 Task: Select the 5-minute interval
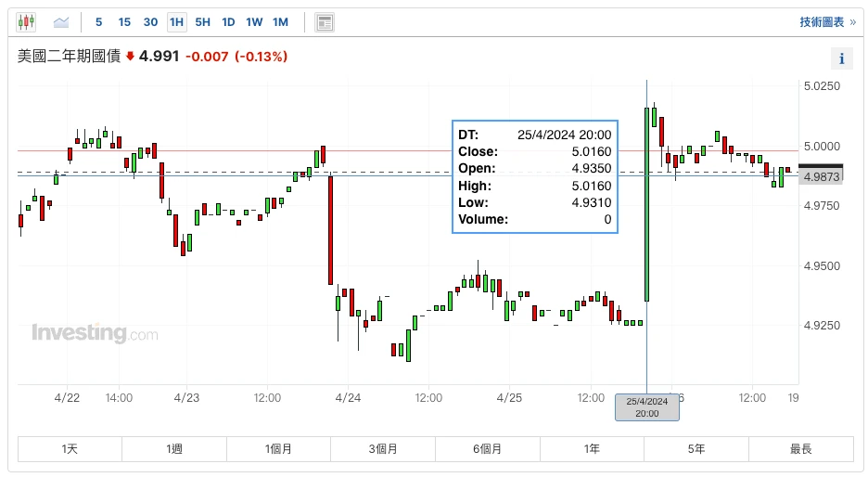99,21
